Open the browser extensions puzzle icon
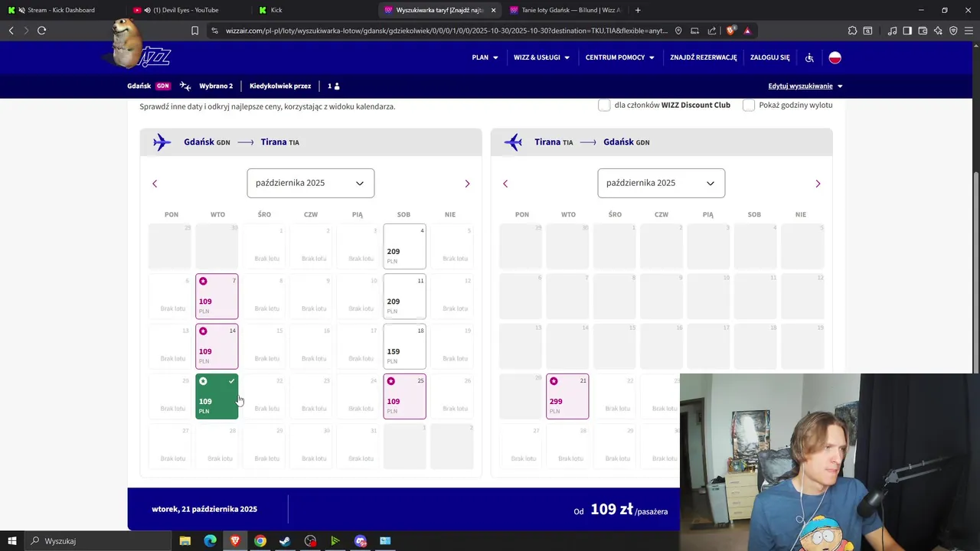Viewport: 980px width, 551px height. (x=852, y=31)
